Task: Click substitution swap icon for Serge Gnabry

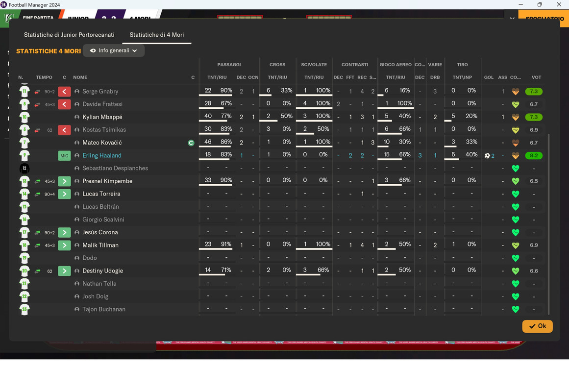Action: [x=37, y=92]
